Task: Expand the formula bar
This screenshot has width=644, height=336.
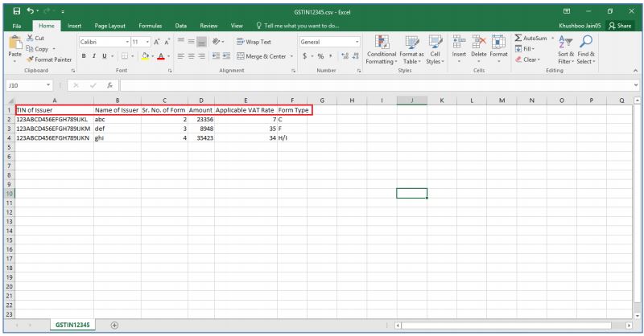Action: click(636, 85)
